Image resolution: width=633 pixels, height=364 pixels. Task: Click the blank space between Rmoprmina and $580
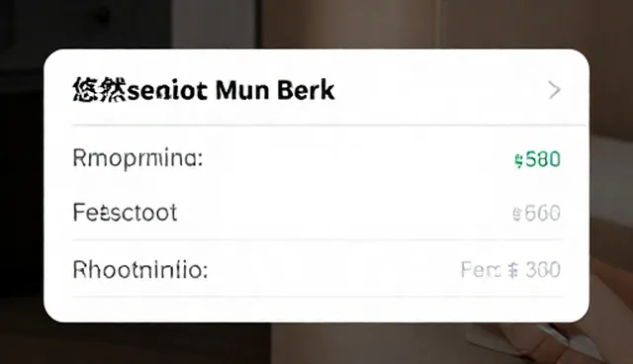point(357,159)
